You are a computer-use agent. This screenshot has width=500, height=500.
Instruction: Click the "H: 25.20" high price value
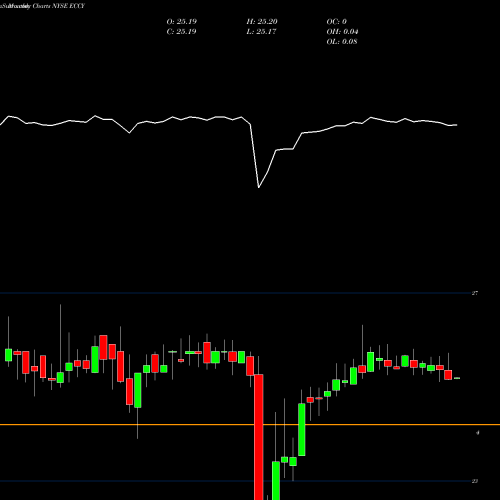(x=262, y=22)
